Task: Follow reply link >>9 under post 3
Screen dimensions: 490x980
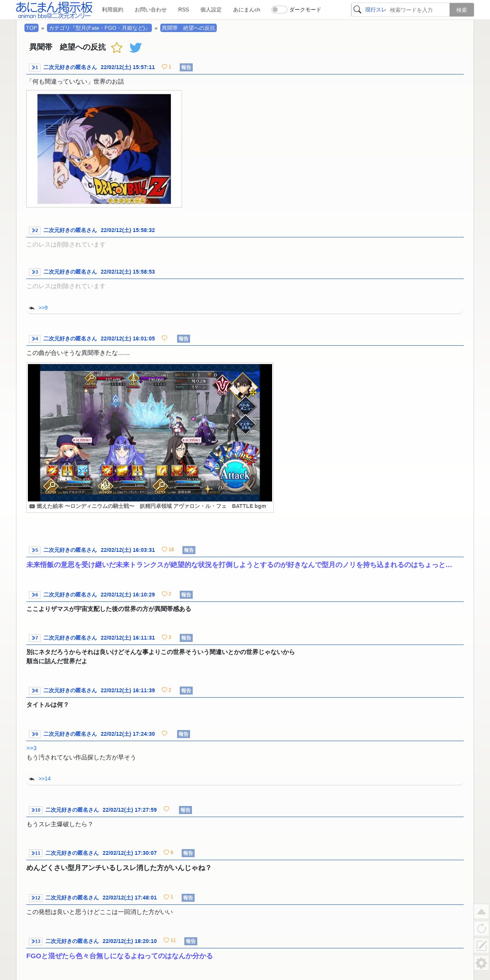Action: 43,308
